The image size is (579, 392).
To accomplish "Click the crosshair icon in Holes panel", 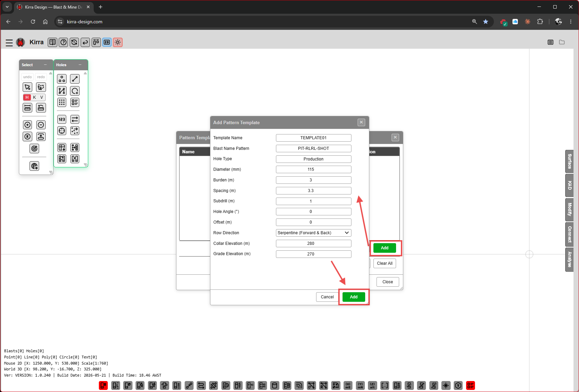I will point(62,131).
